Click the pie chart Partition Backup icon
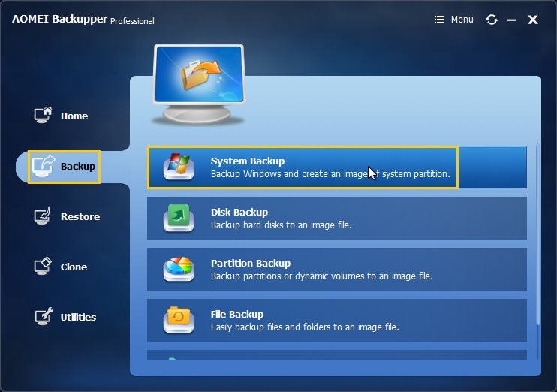This screenshot has width=557, height=392. coord(179,269)
